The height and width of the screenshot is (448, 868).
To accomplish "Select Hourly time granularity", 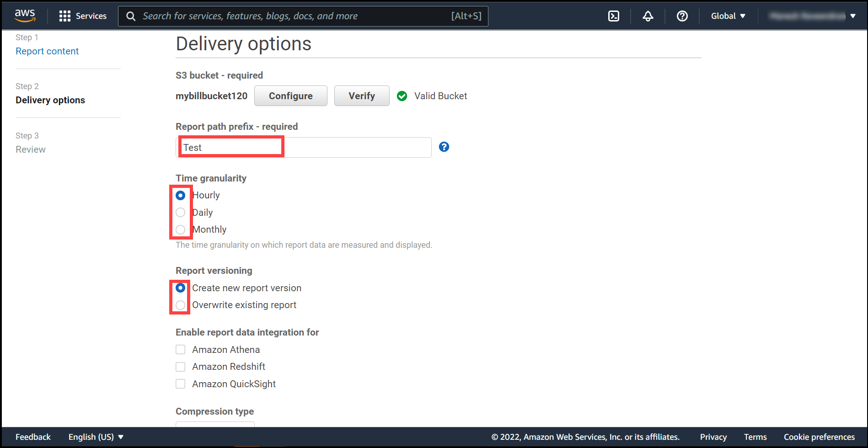I will (180, 195).
